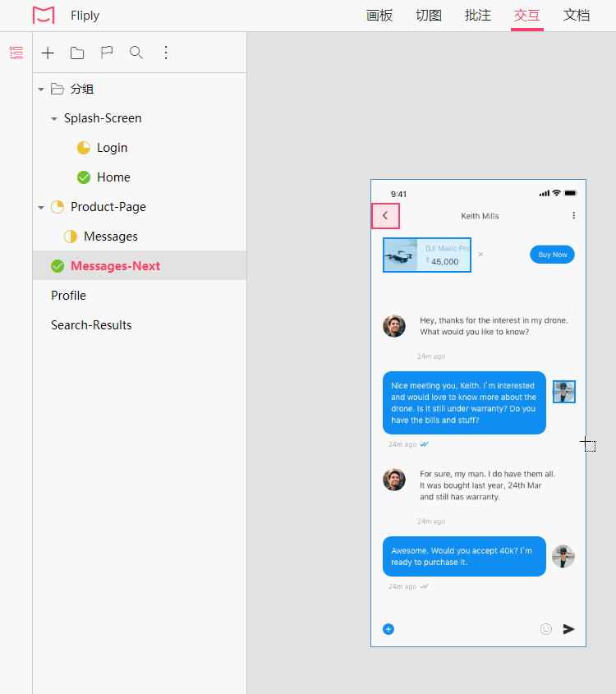Add a new page with plus icon

click(x=48, y=53)
